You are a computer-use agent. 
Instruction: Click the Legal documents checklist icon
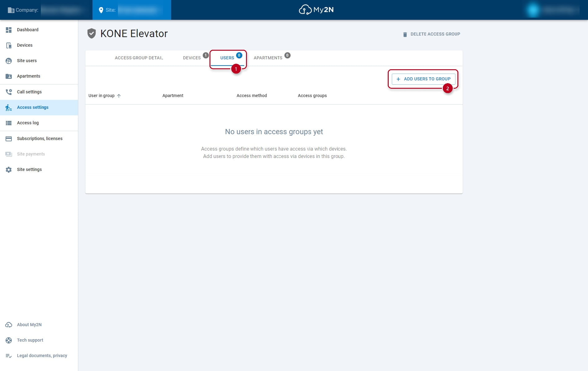(x=9, y=356)
